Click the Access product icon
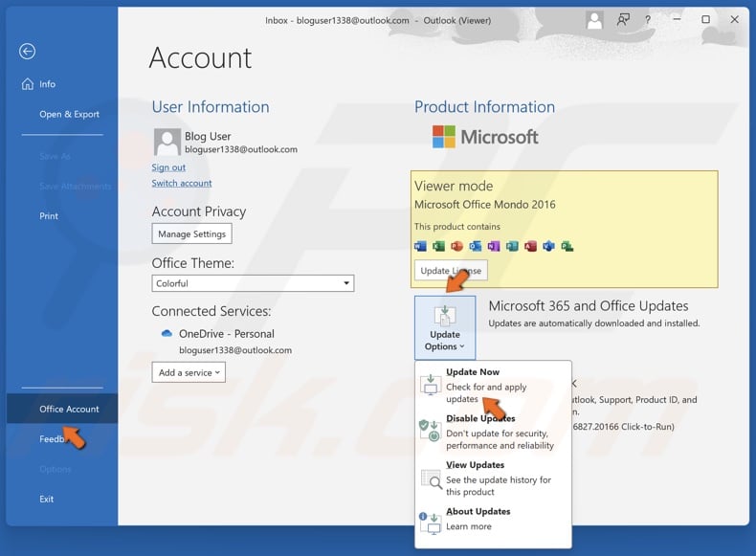The image size is (756, 556). pos(530,246)
